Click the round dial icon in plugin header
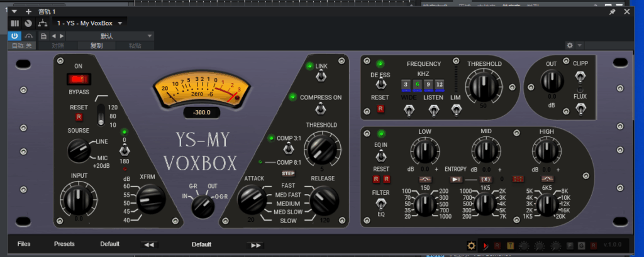 28,23
